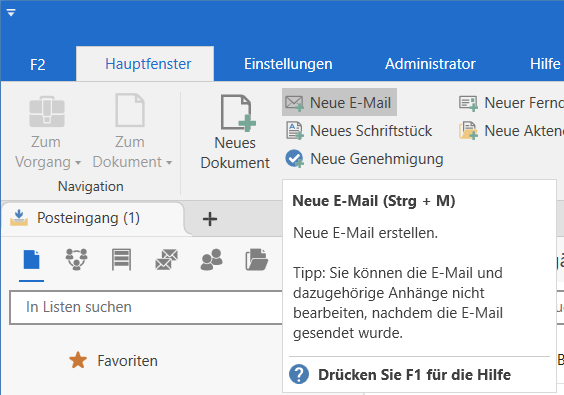Select the Favoriten list entry

point(113,360)
